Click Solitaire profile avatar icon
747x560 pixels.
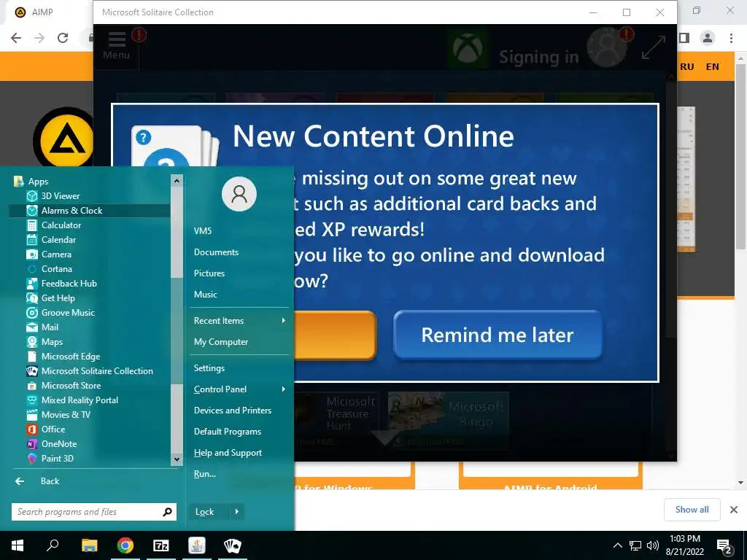click(607, 47)
